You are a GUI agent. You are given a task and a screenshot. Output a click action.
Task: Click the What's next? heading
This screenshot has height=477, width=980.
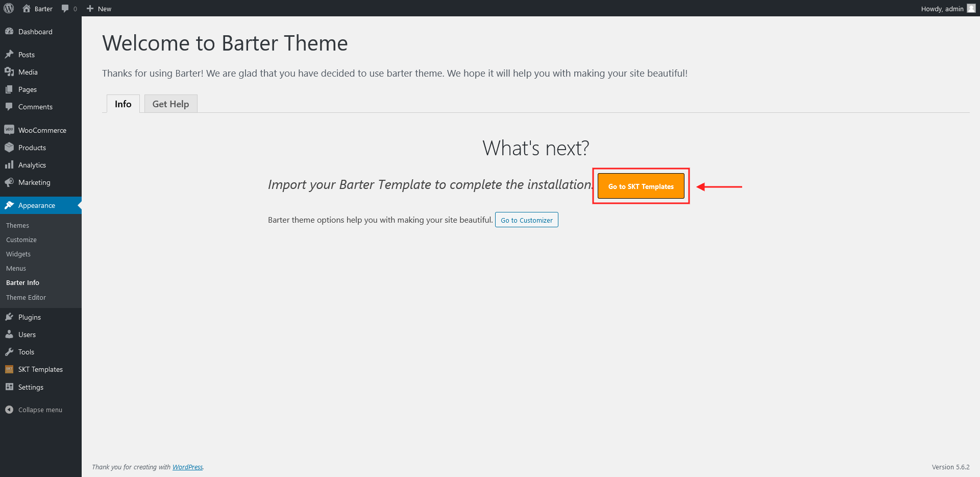point(535,148)
